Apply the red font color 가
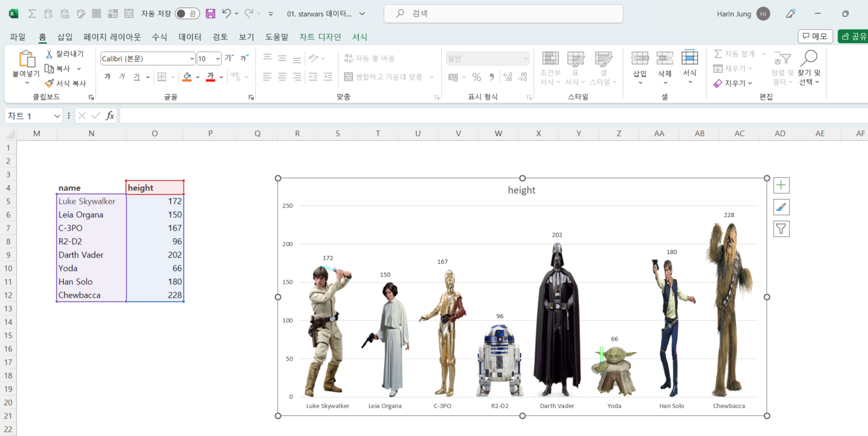868x436 pixels. pos(210,77)
